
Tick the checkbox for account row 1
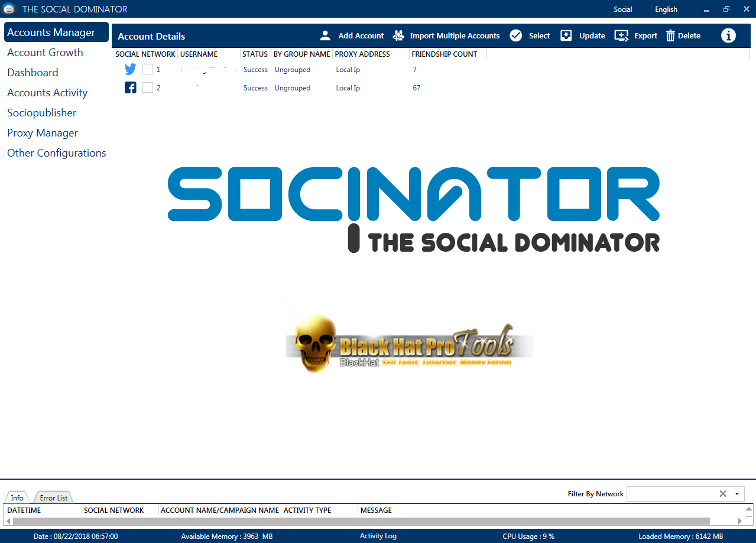[148, 69]
